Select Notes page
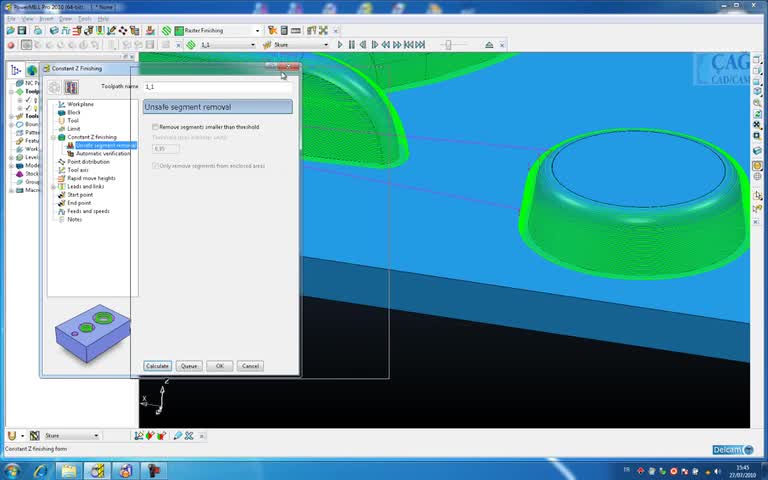This screenshot has width=768, height=480. coord(74,219)
